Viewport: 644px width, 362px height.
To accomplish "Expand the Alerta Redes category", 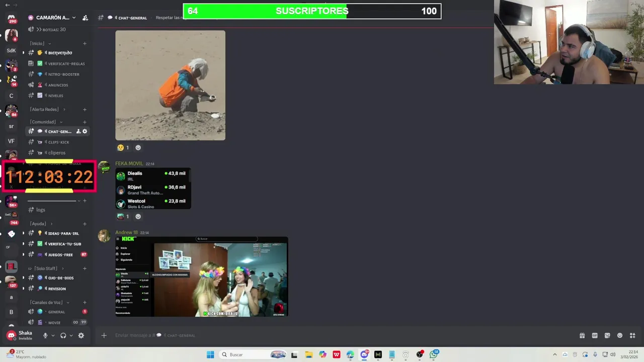I will [x=47, y=110].
